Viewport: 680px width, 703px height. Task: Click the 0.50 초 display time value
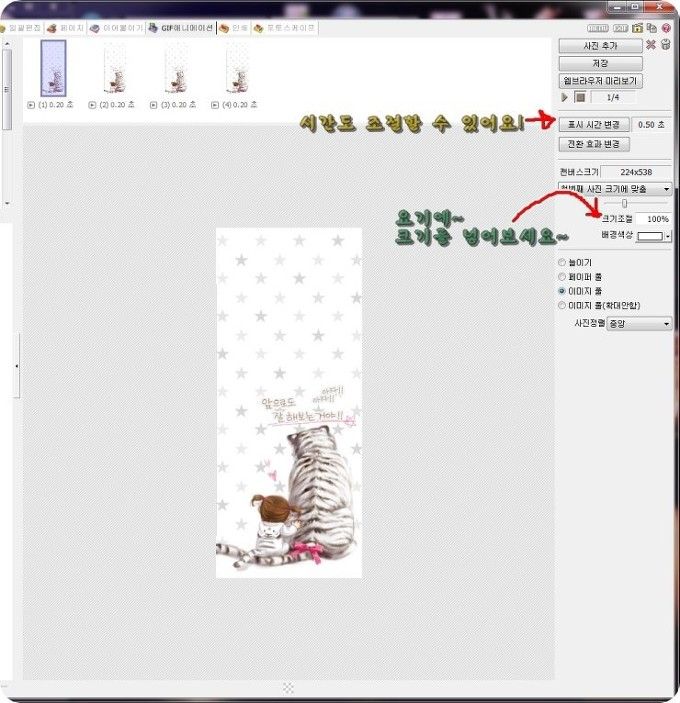tap(651, 125)
